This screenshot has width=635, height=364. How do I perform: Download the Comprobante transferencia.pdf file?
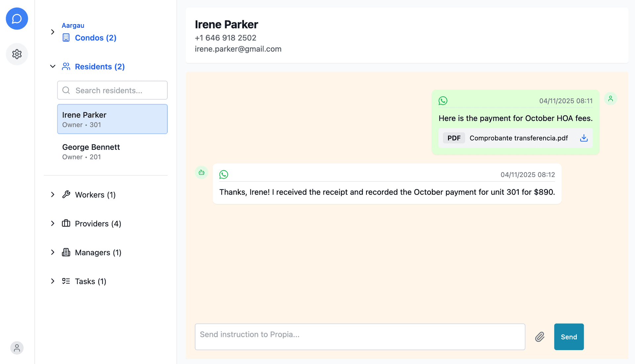[x=584, y=138]
